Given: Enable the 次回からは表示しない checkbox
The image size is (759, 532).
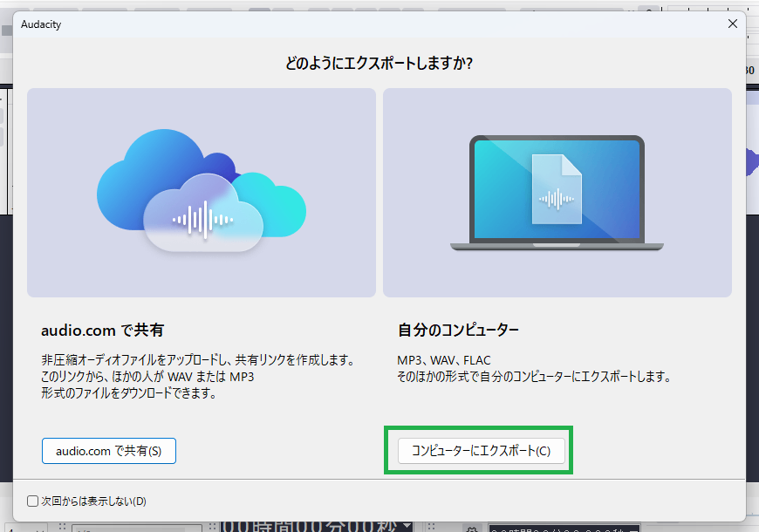Looking at the screenshot, I should 33,501.
